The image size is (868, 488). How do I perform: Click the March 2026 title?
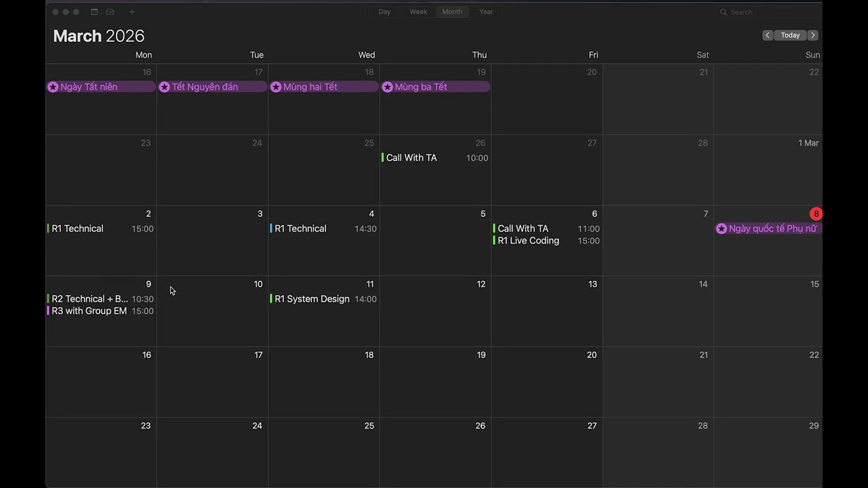click(99, 36)
